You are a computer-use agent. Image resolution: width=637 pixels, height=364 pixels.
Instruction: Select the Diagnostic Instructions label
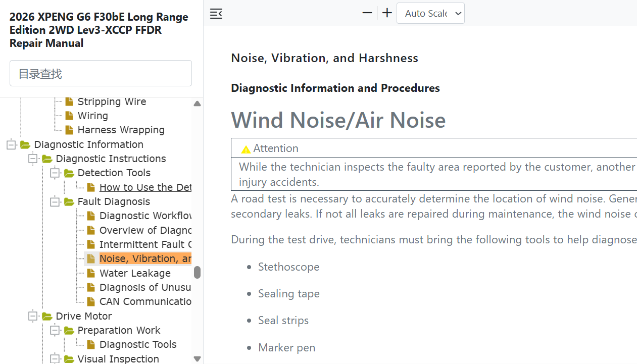pyautogui.click(x=111, y=159)
